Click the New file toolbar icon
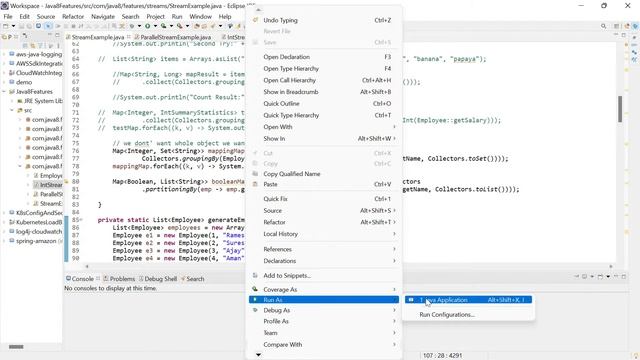The height and width of the screenshot is (360, 640). 6,26
